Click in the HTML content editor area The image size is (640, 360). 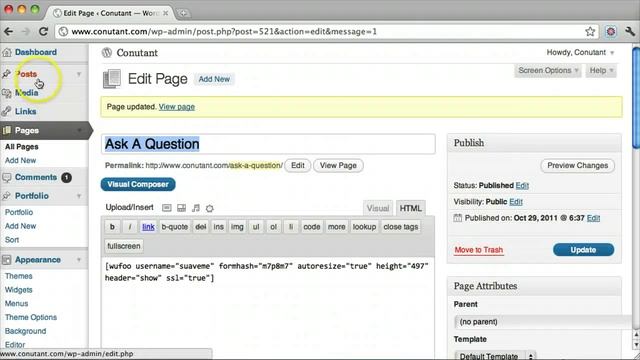pyautogui.click(x=268, y=308)
